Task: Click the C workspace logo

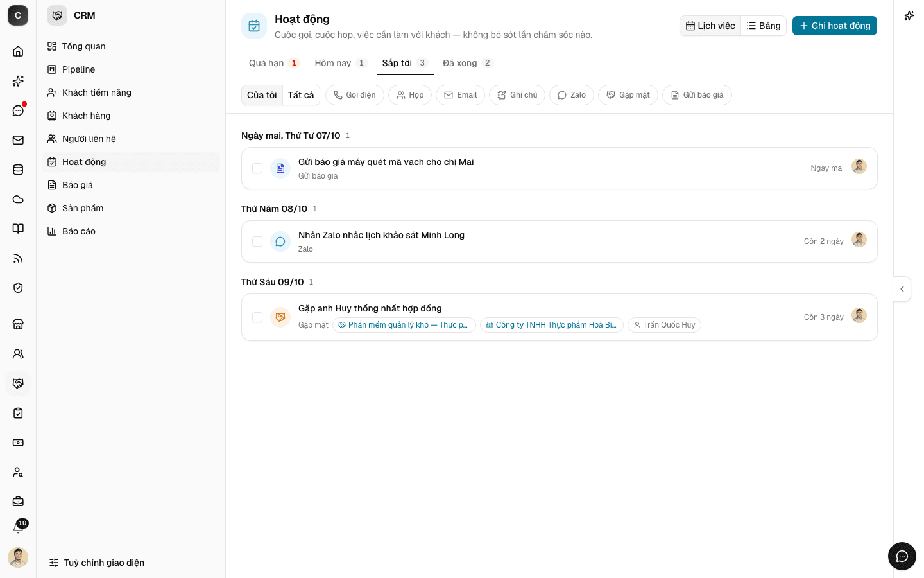Action: [x=18, y=15]
